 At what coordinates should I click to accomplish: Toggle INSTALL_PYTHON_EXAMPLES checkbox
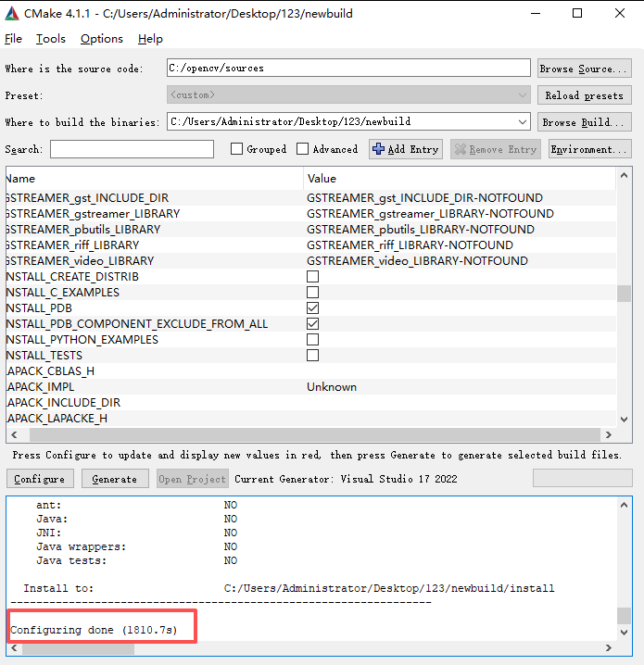[312, 339]
